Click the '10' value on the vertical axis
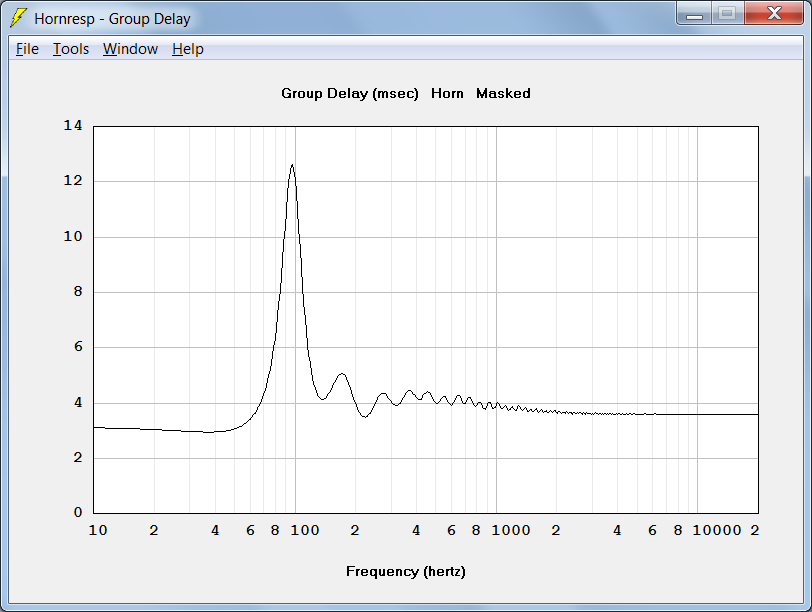812x612 pixels. (72, 237)
